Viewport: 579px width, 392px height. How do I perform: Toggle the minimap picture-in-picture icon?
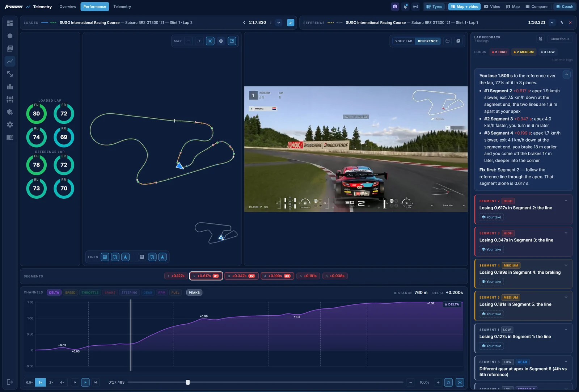click(x=232, y=41)
